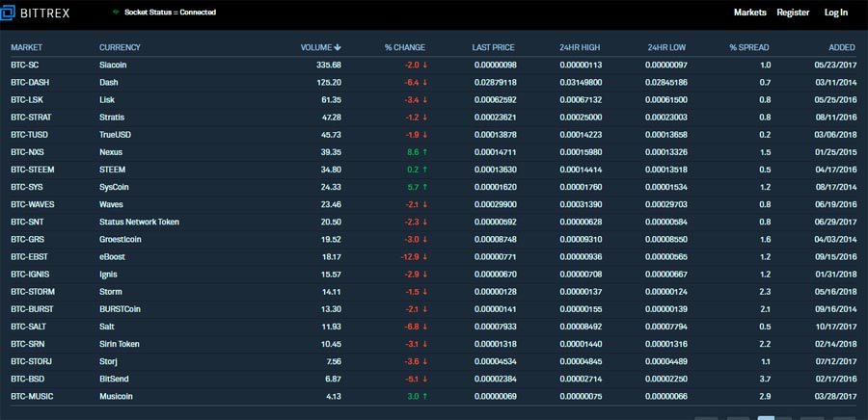868x420 pixels.
Task: Sort by the 24HR Low column header
Action: click(x=666, y=47)
